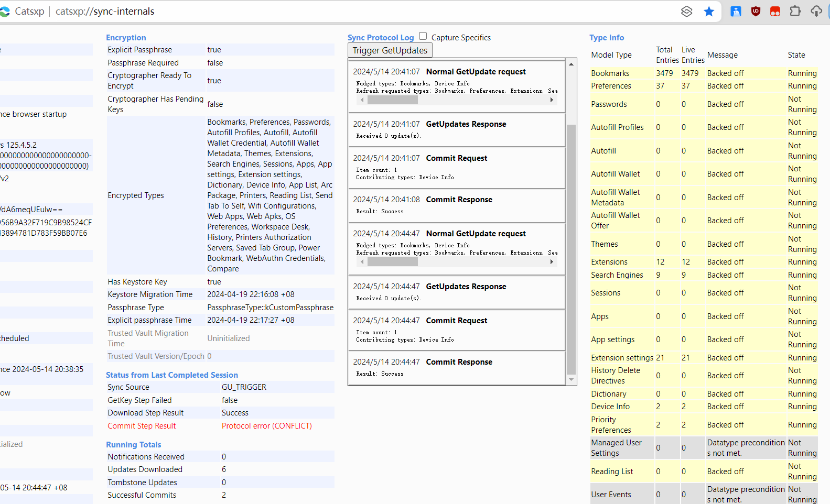830x504 pixels.
Task: Click the Bookmarks row in Type Info
Action: click(610, 73)
